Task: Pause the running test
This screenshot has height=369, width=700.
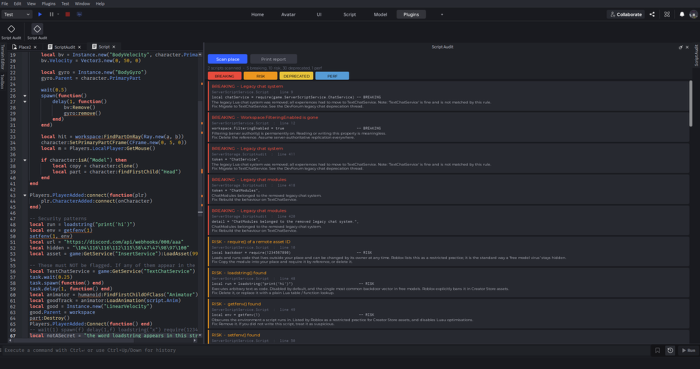Action: pos(51,14)
